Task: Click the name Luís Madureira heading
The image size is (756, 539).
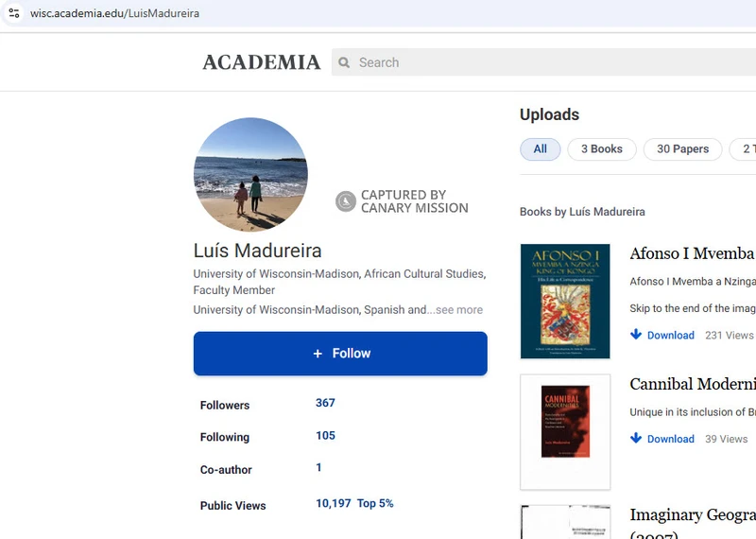Action: pos(257,251)
